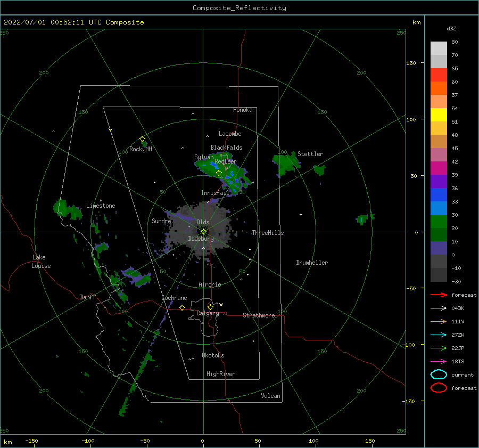Click the Drumheller label
This screenshot has width=479, height=448.
point(312,263)
